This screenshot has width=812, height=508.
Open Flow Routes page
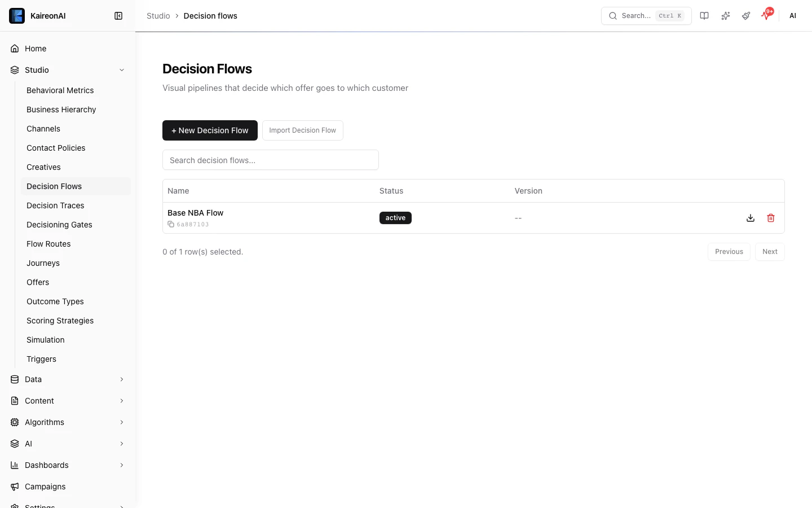pos(76,244)
